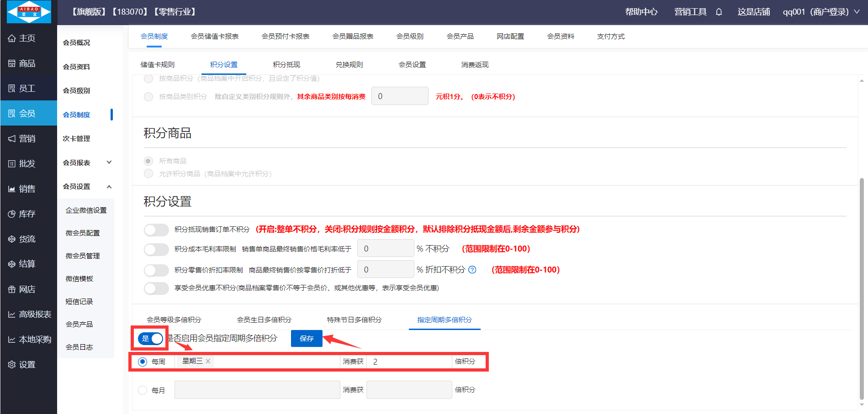Open the 库存 sidebar icon
The width and height of the screenshot is (868, 414).
(x=12, y=214)
